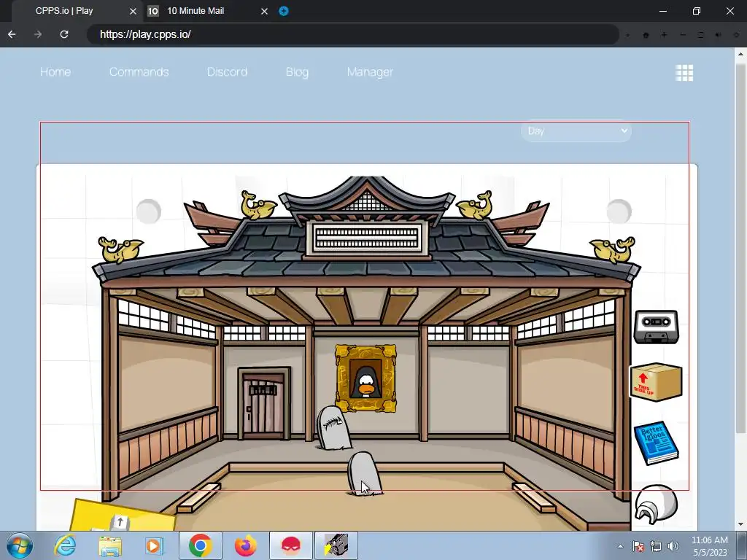Select the tombstone with stitched crack
The width and height of the screenshot is (747, 560).
point(333,427)
